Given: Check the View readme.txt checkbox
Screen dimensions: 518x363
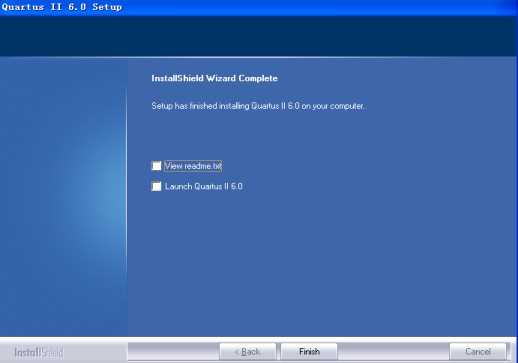Looking at the screenshot, I should [156, 166].
